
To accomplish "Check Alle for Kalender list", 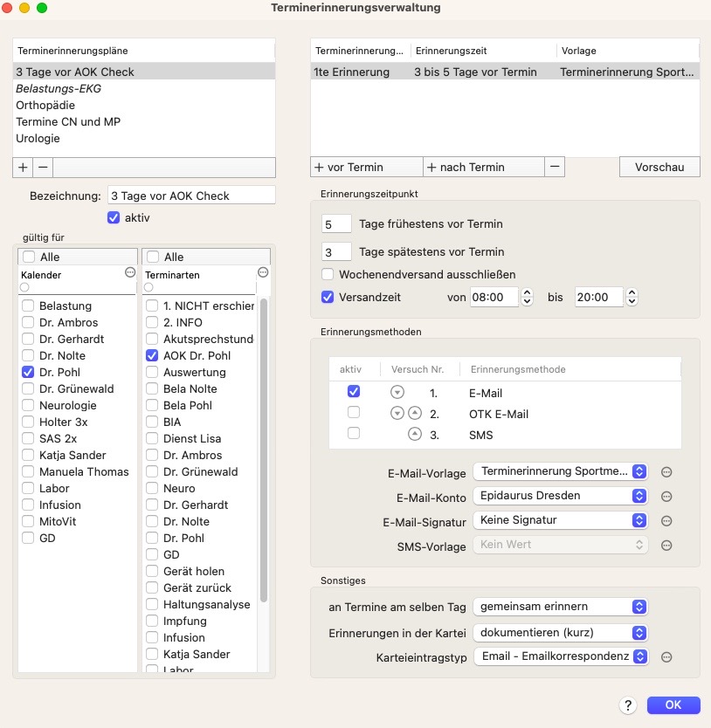I will [29, 257].
